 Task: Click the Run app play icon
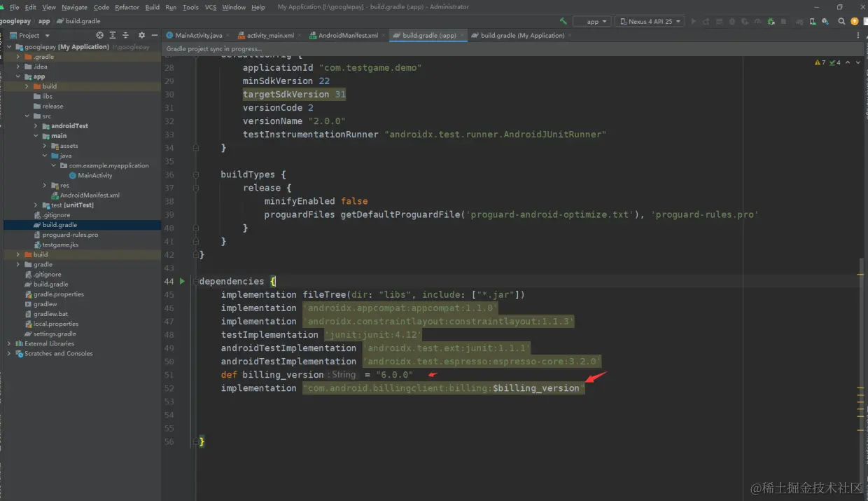[694, 21]
